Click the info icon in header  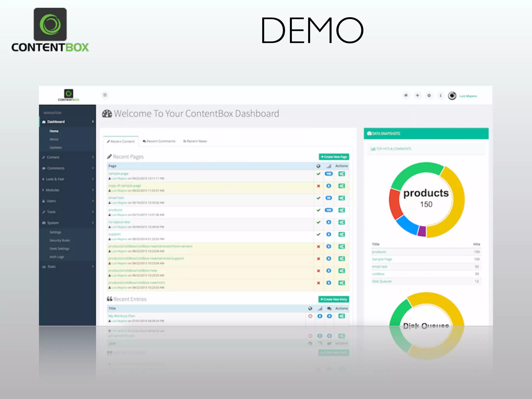click(441, 95)
